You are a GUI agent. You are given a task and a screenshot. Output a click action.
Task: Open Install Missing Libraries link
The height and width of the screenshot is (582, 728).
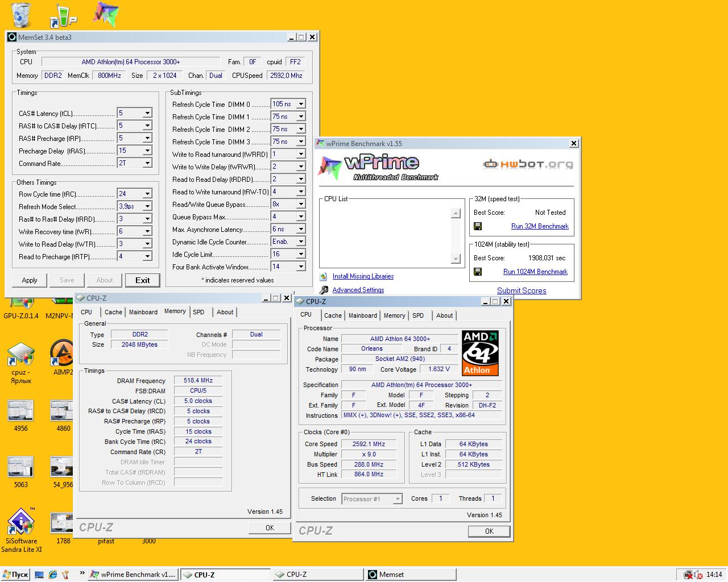(x=363, y=276)
